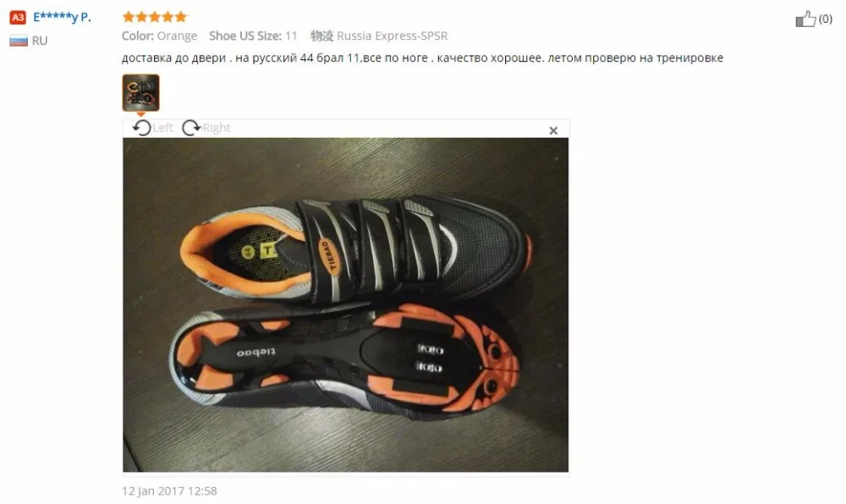The height and width of the screenshot is (504, 846).
Task: Click the Shoe US Size: 11 attribute
Action: (253, 36)
